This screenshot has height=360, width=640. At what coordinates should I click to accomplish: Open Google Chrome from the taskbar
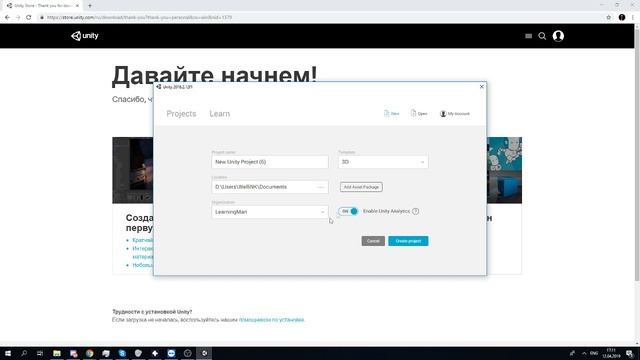tap(89, 353)
